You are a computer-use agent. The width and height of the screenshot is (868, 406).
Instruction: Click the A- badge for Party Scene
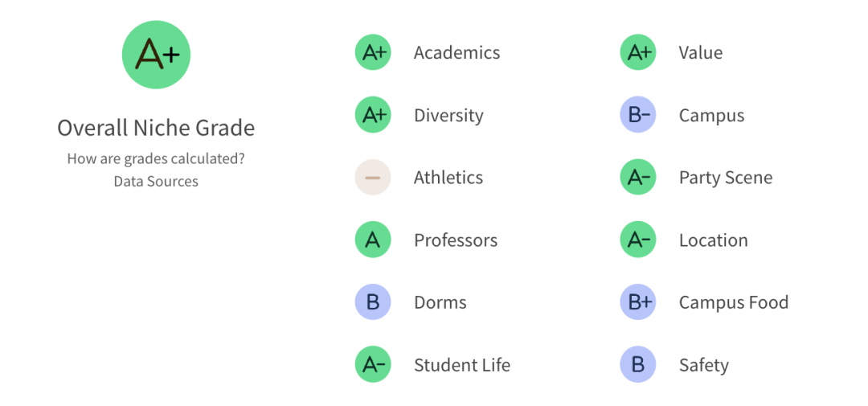click(x=637, y=177)
